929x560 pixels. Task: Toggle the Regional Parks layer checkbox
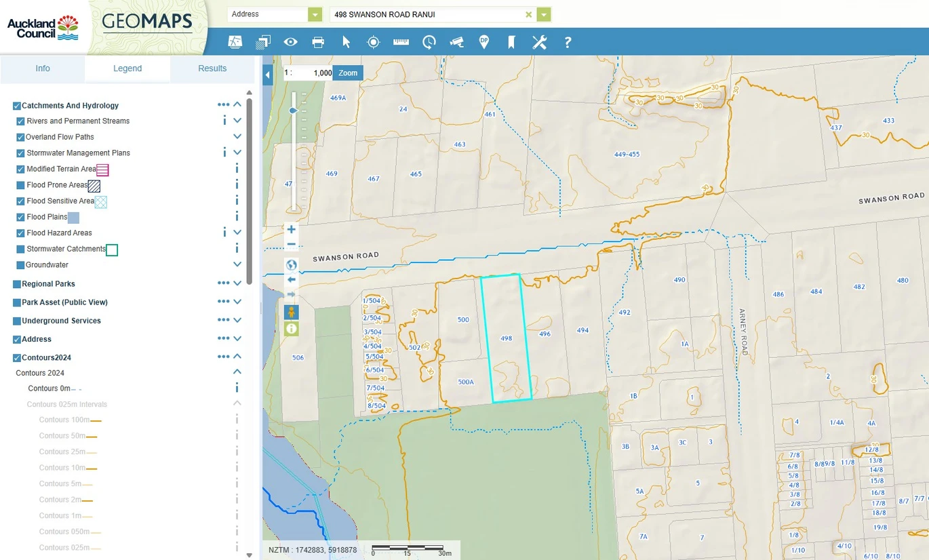[x=17, y=284]
